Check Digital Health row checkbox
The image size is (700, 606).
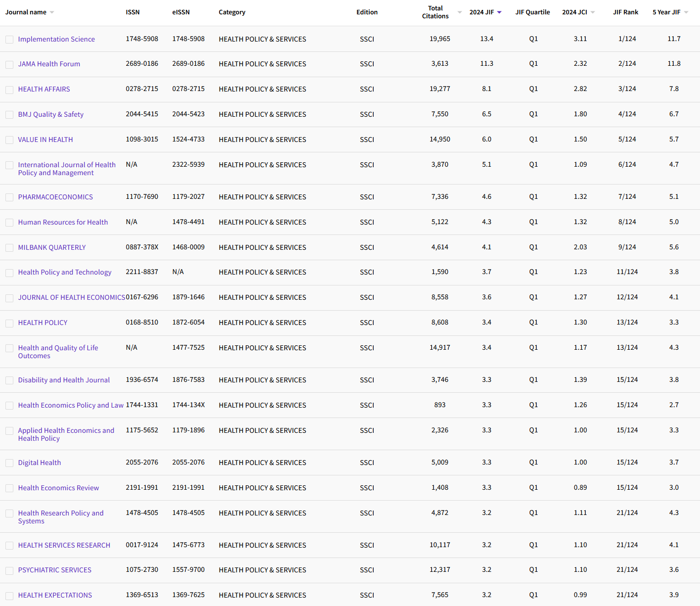click(x=9, y=463)
